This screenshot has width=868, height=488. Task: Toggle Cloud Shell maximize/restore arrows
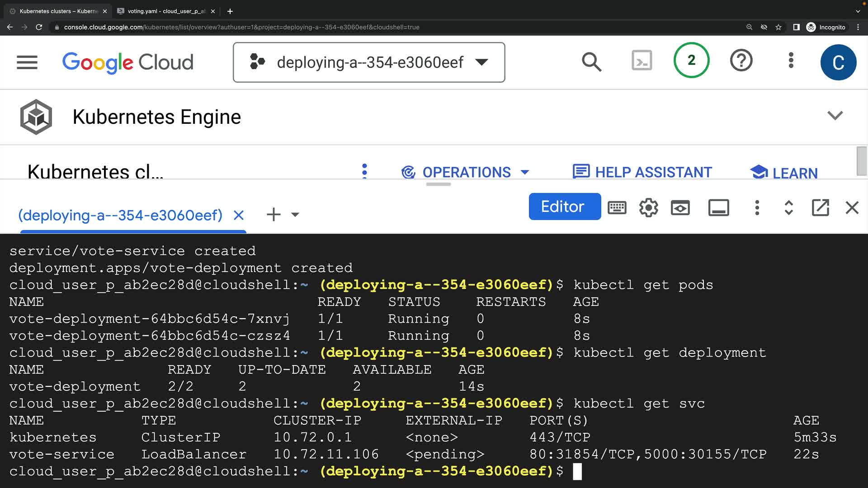(x=788, y=207)
